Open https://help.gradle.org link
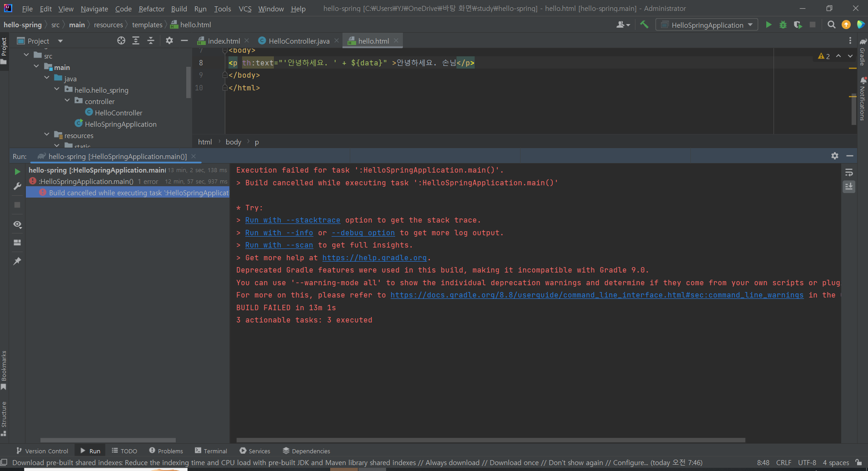 pos(374,258)
